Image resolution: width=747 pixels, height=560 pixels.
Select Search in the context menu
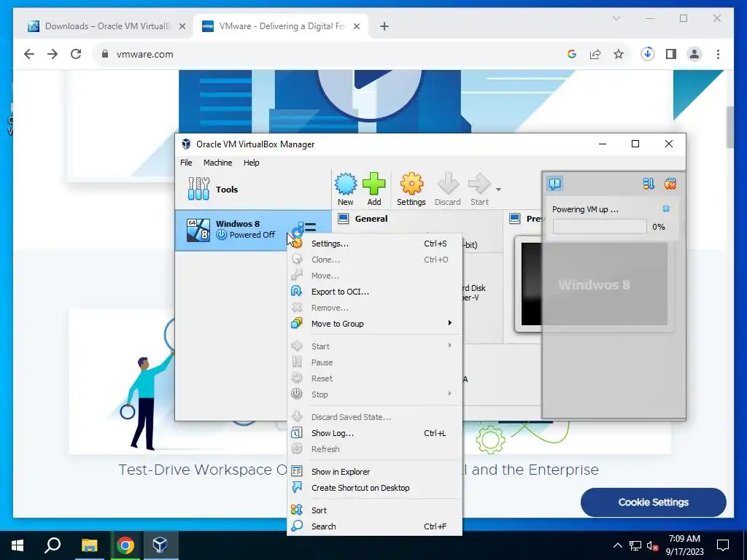[374, 526]
